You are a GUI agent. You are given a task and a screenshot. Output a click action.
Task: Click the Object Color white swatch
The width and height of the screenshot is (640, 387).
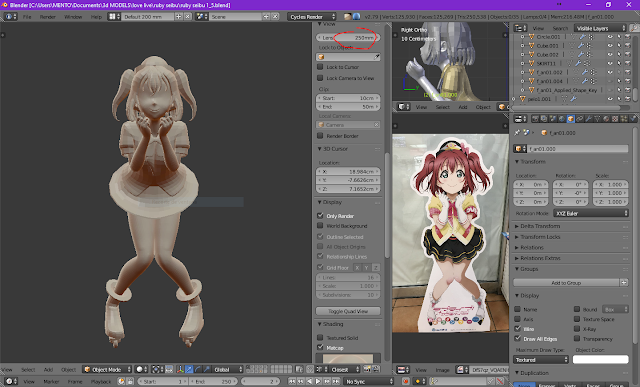(x=600, y=359)
